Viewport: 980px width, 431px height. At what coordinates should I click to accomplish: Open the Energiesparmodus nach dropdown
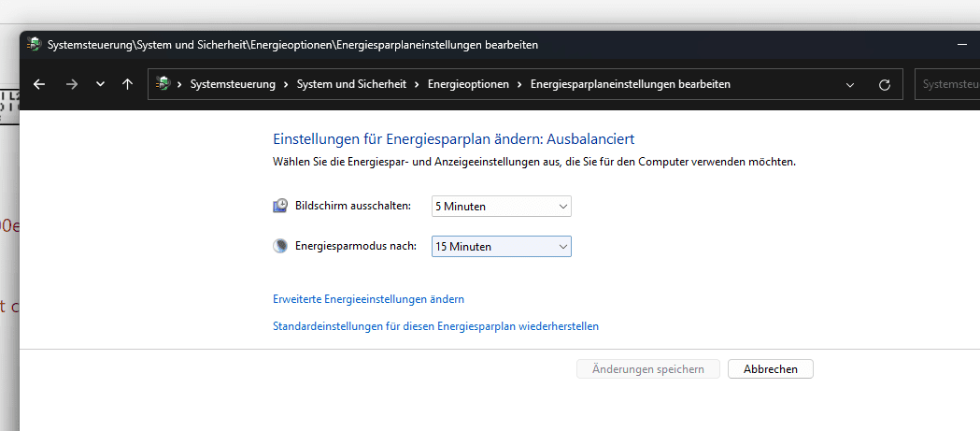click(x=502, y=247)
